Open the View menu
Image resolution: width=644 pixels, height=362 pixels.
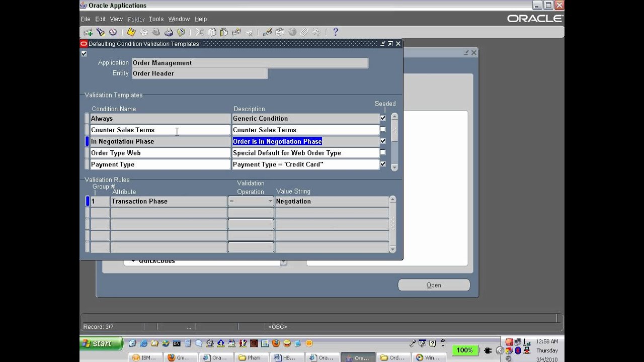click(x=116, y=19)
